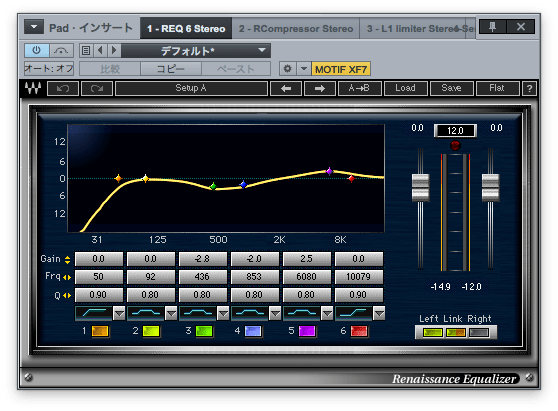Click band 3 gain value -2.8
The image size is (558, 411).
[x=202, y=259]
